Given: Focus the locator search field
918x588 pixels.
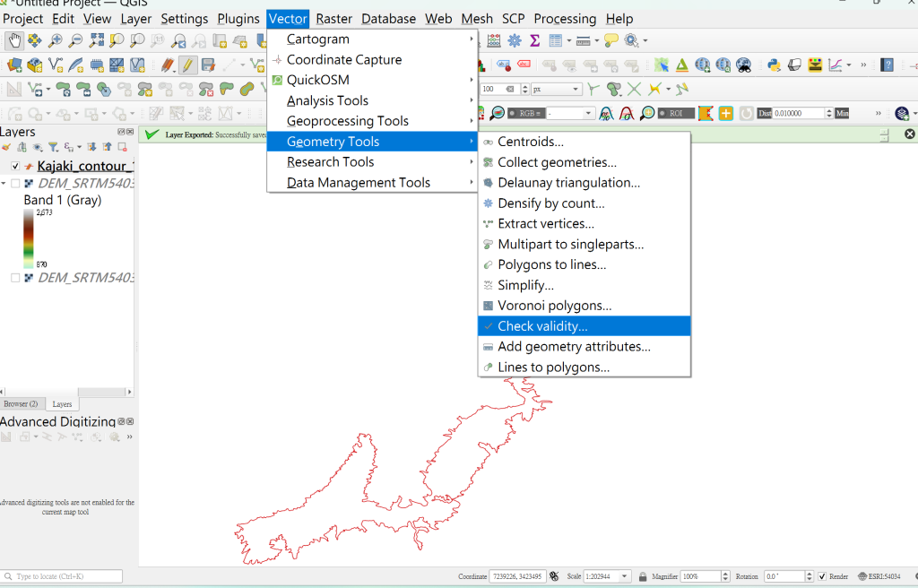Looking at the screenshot, I should tap(62, 576).
